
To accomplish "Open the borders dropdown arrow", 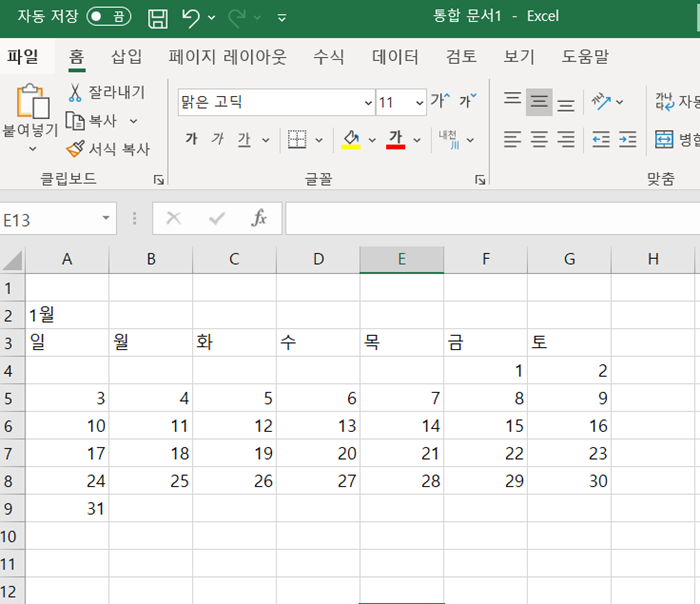I will (319, 140).
